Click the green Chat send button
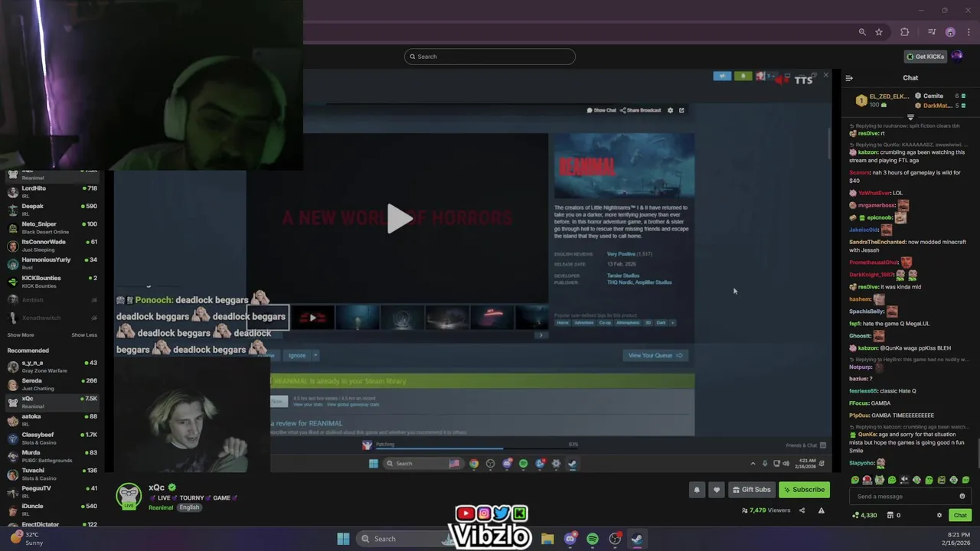The width and height of the screenshot is (980, 551). pos(960,515)
